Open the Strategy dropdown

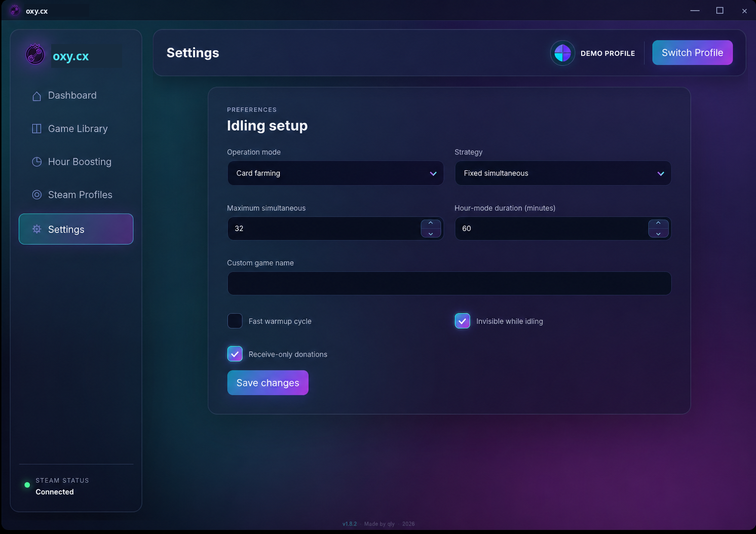coord(563,173)
